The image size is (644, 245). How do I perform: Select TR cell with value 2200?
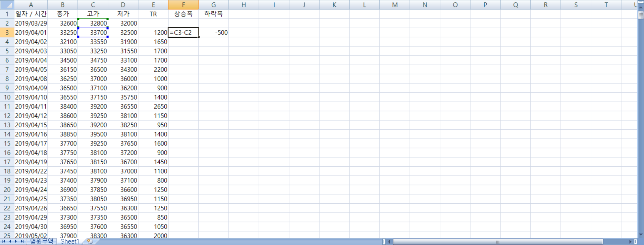(x=153, y=70)
